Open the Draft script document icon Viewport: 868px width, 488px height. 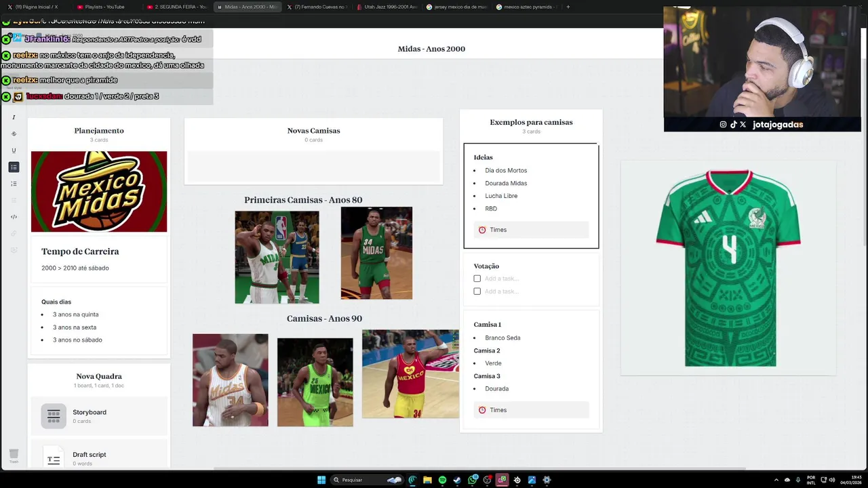coord(54,458)
